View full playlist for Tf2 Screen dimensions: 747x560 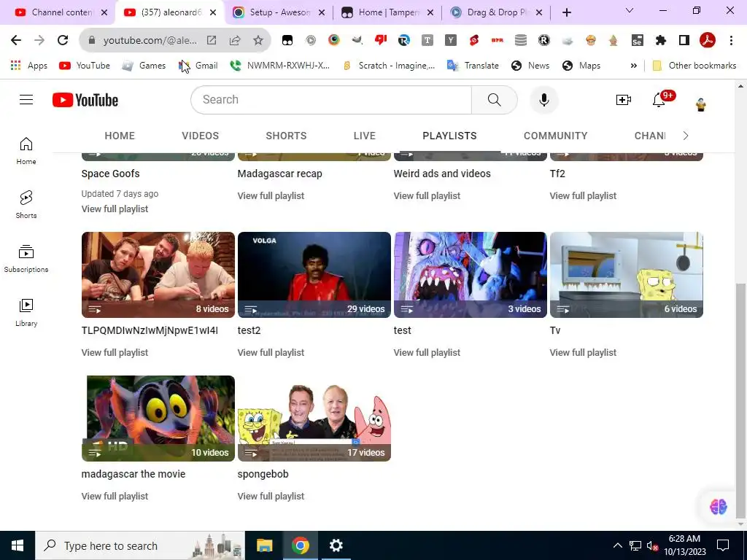pos(583,195)
